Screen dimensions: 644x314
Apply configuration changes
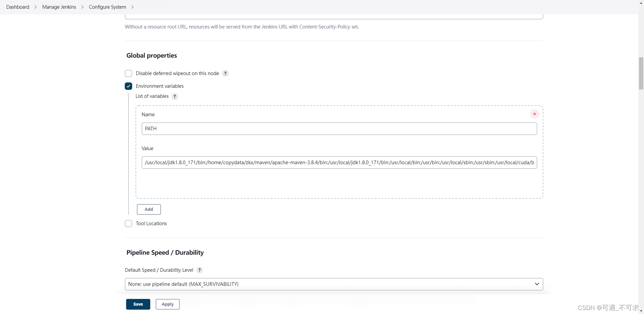[168, 304]
